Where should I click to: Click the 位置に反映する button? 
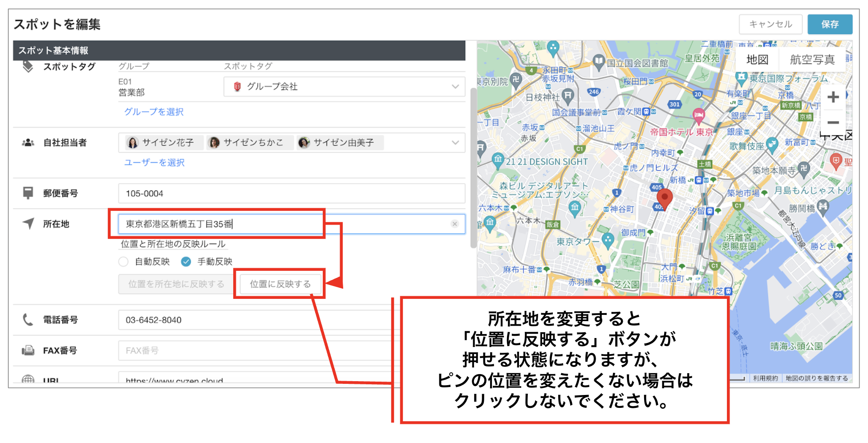(280, 284)
